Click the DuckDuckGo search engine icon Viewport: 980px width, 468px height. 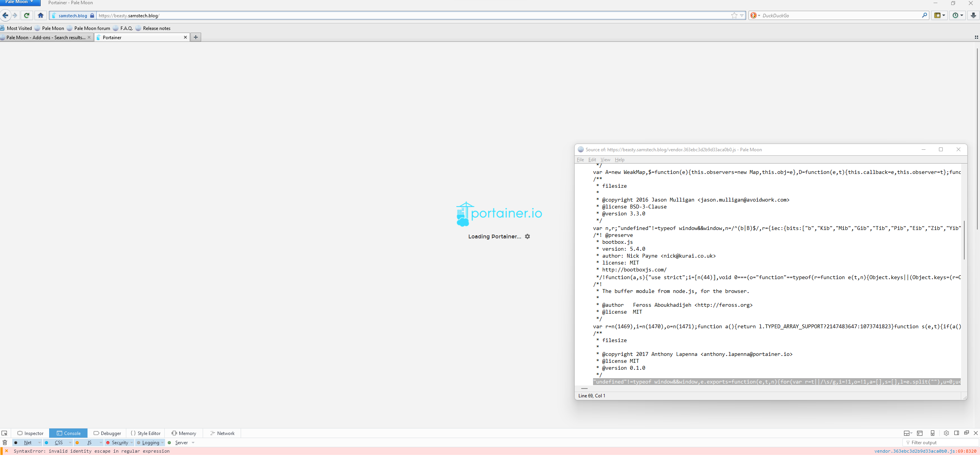coord(754,15)
